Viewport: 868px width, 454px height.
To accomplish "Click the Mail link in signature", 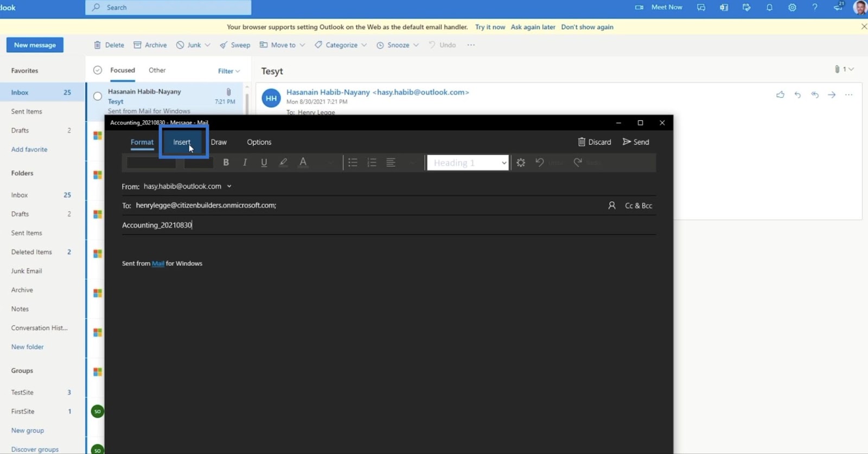I will click(x=158, y=264).
